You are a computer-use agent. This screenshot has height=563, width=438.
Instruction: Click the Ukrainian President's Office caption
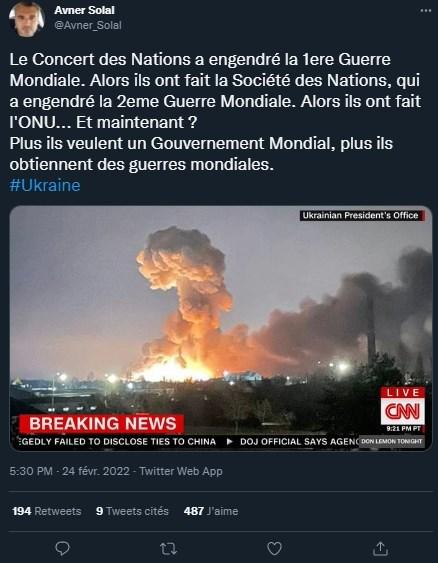coord(362,215)
